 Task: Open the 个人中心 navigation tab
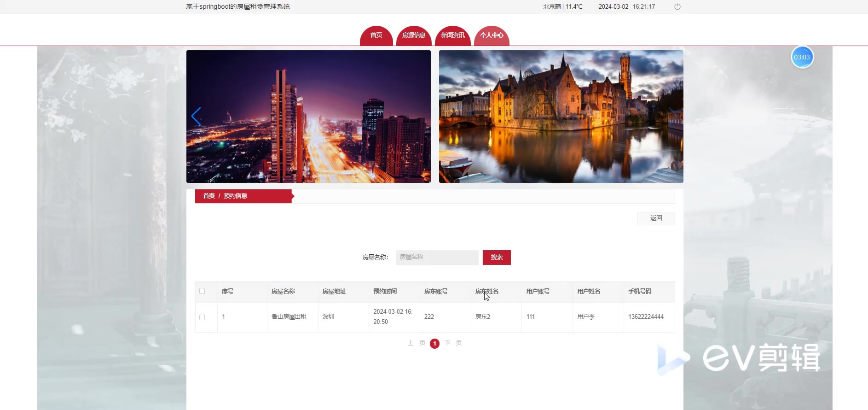click(492, 35)
